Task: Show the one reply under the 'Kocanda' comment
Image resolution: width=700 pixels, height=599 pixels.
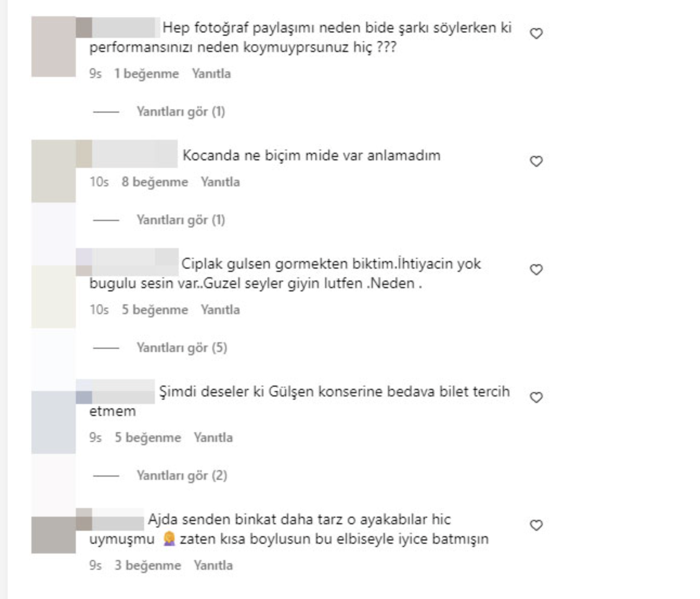Action: point(180,220)
